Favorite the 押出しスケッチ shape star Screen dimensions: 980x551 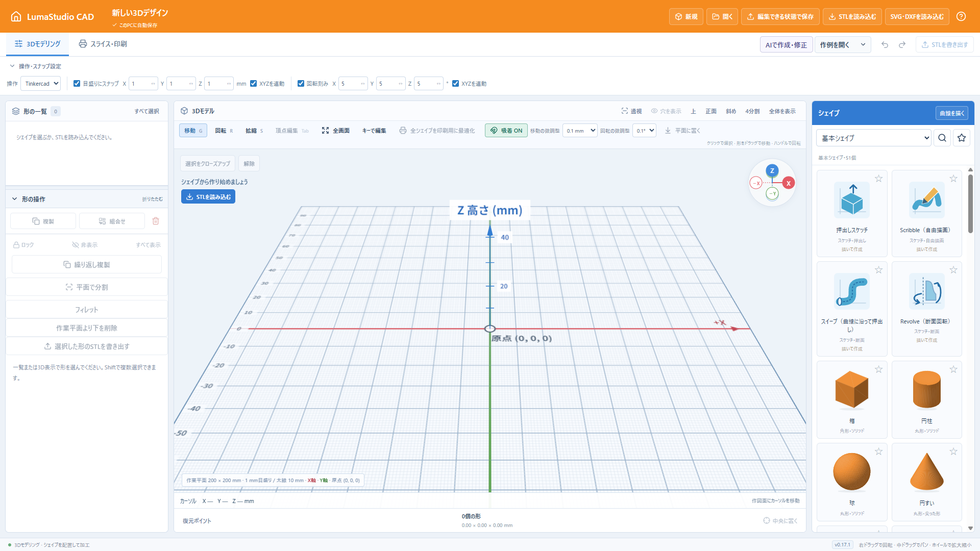878,179
